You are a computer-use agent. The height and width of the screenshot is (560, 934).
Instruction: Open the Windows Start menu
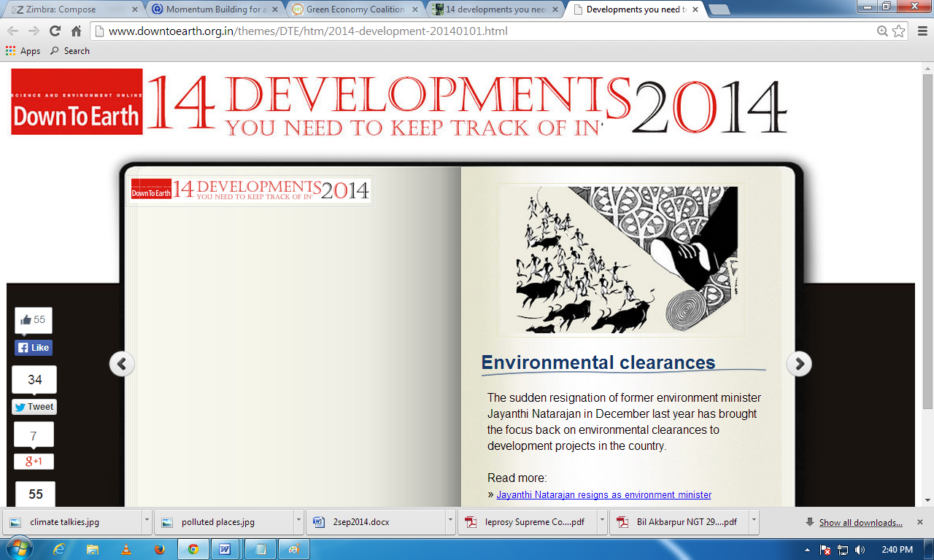point(19,549)
